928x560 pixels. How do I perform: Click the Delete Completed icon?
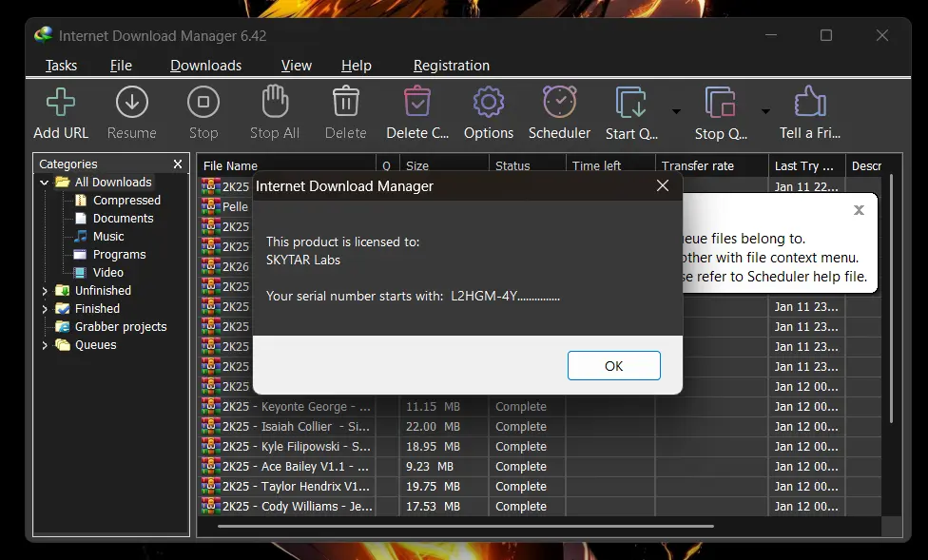(417, 102)
